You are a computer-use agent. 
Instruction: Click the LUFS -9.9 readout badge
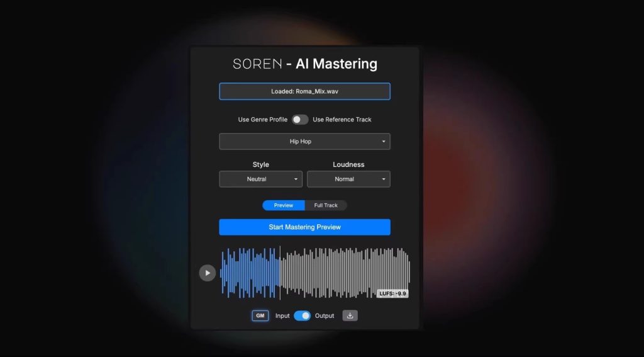(393, 293)
